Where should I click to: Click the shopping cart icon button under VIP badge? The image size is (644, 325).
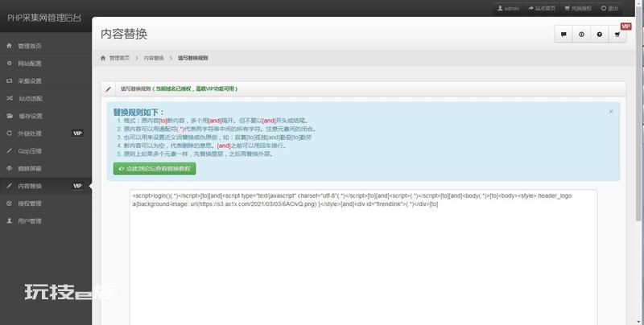617,35
